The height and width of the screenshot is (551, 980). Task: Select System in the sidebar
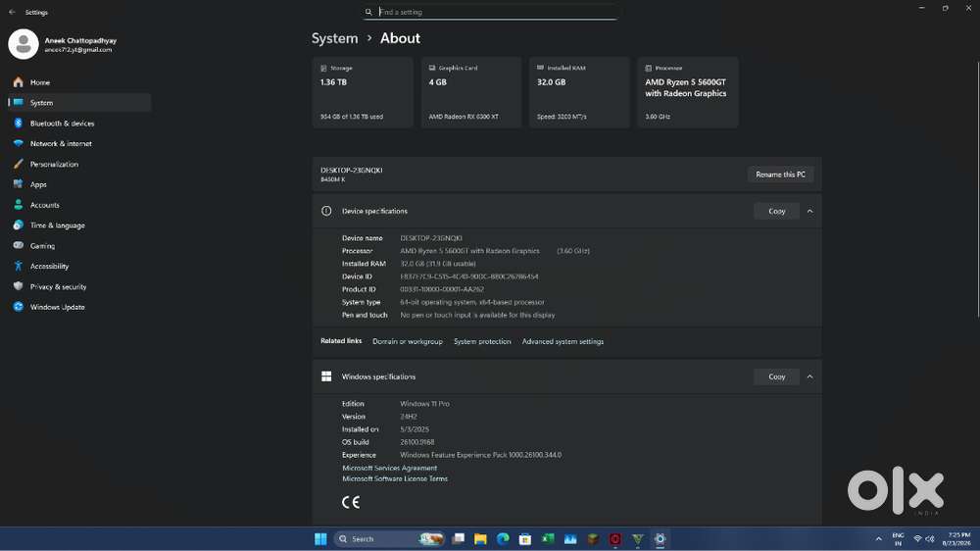click(79, 103)
